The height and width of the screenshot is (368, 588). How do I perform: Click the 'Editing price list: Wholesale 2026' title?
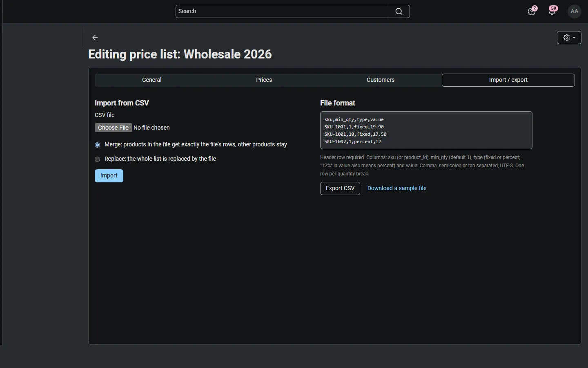tap(180, 54)
